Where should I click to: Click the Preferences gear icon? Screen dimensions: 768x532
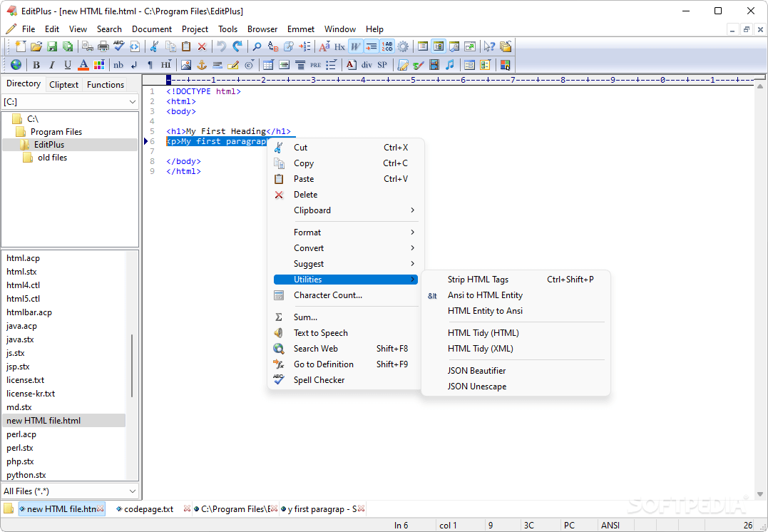click(x=403, y=46)
